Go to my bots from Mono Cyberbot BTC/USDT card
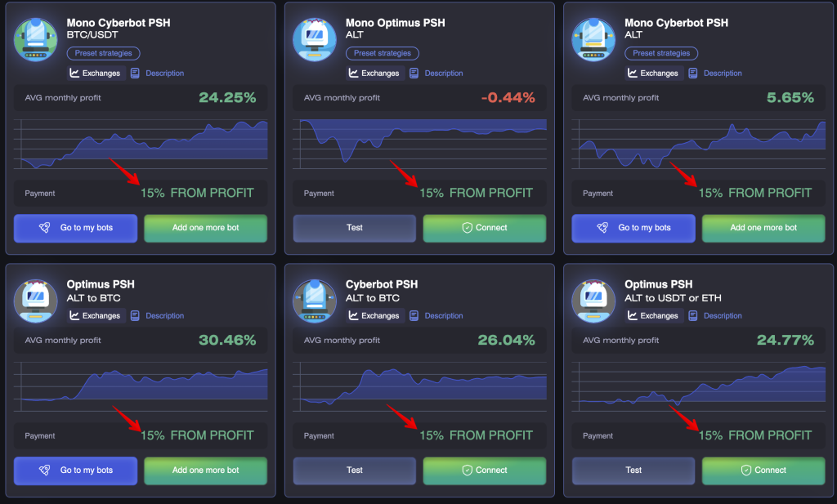 pyautogui.click(x=75, y=228)
